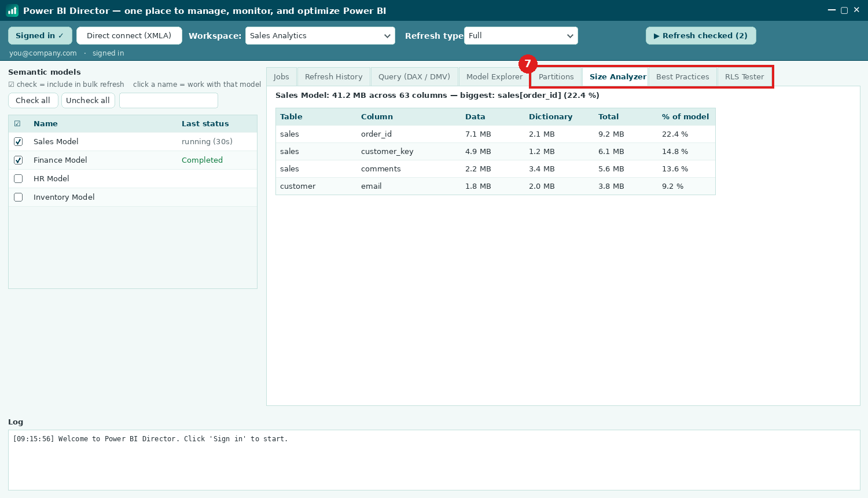The width and height of the screenshot is (868, 498).
Task: Close the Power BI Director window
Action: pyautogui.click(x=856, y=10)
